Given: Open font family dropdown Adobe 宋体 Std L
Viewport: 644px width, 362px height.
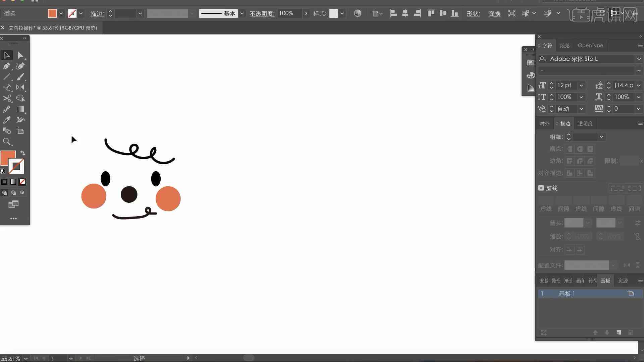Looking at the screenshot, I should point(639,59).
